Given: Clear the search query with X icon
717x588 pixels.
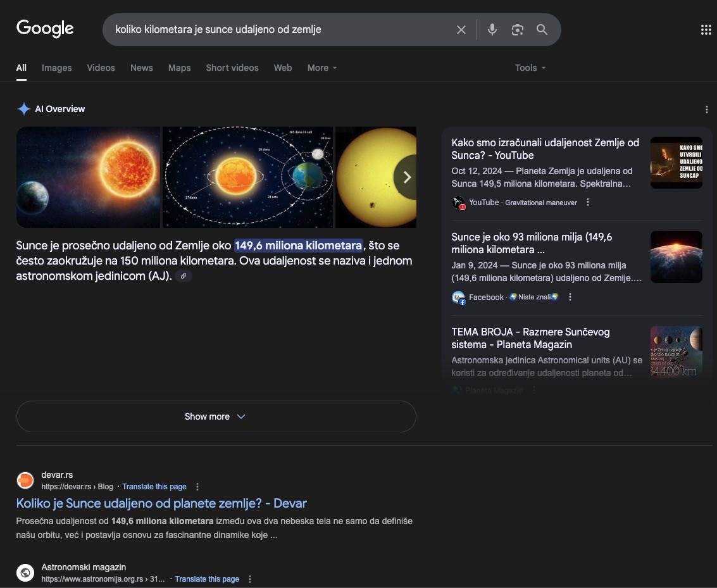Looking at the screenshot, I should click(461, 30).
